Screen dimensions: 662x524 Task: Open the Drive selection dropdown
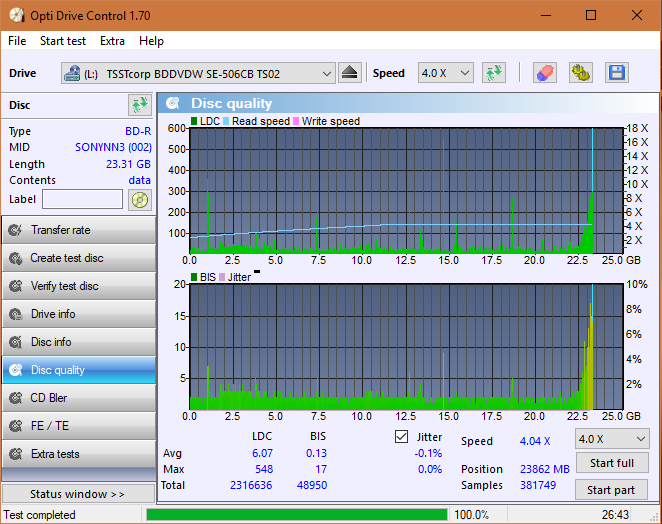click(198, 73)
